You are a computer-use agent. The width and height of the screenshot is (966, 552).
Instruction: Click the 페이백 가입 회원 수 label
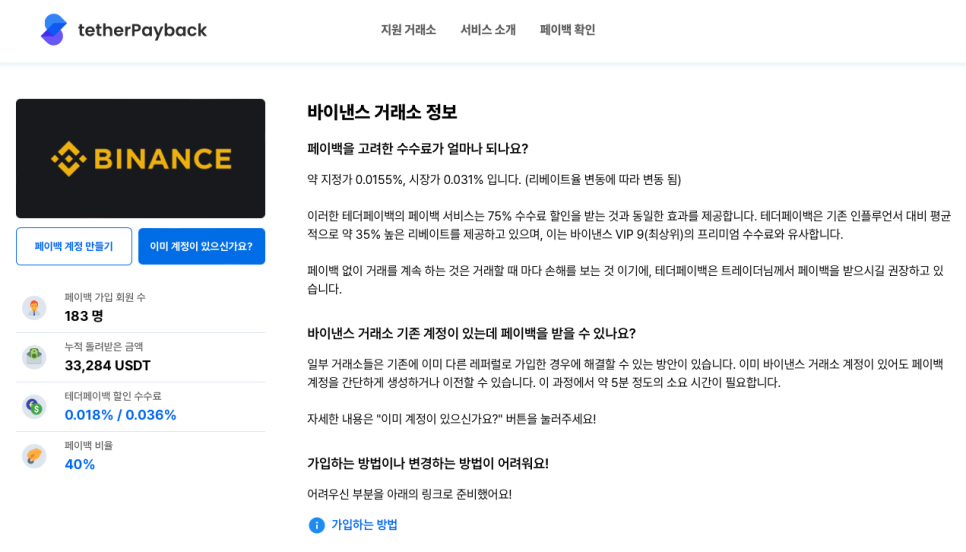[105, 297]
